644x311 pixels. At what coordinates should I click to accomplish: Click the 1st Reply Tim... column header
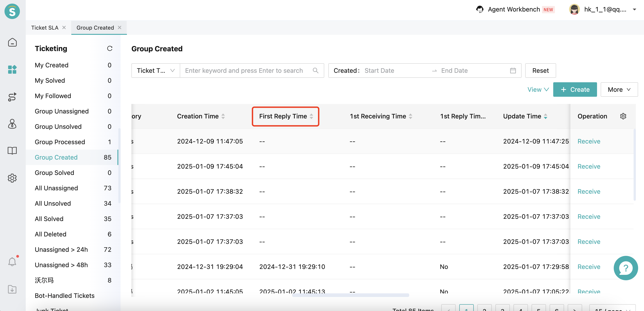click(x=463, y=116)
